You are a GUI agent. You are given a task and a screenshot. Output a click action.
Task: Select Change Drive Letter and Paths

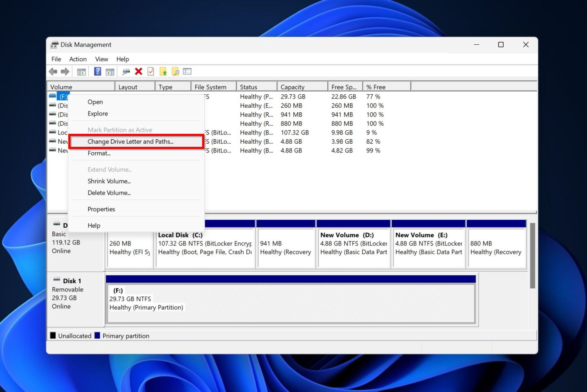(130, 141)
